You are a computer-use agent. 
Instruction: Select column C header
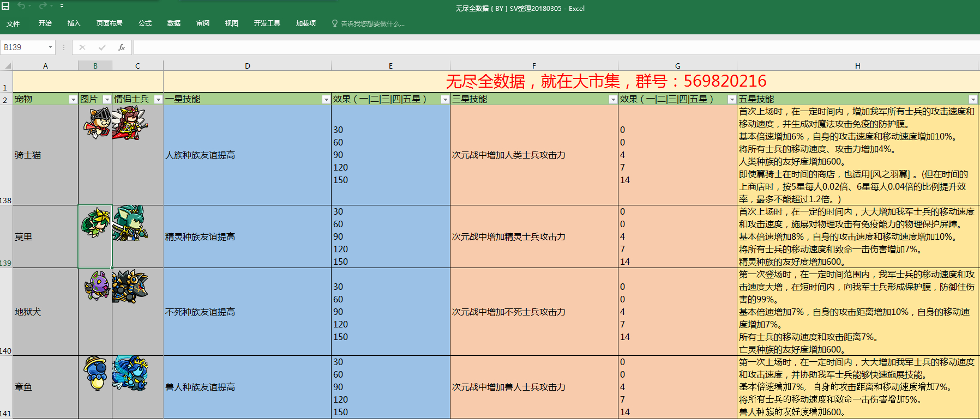click(138, 66)
